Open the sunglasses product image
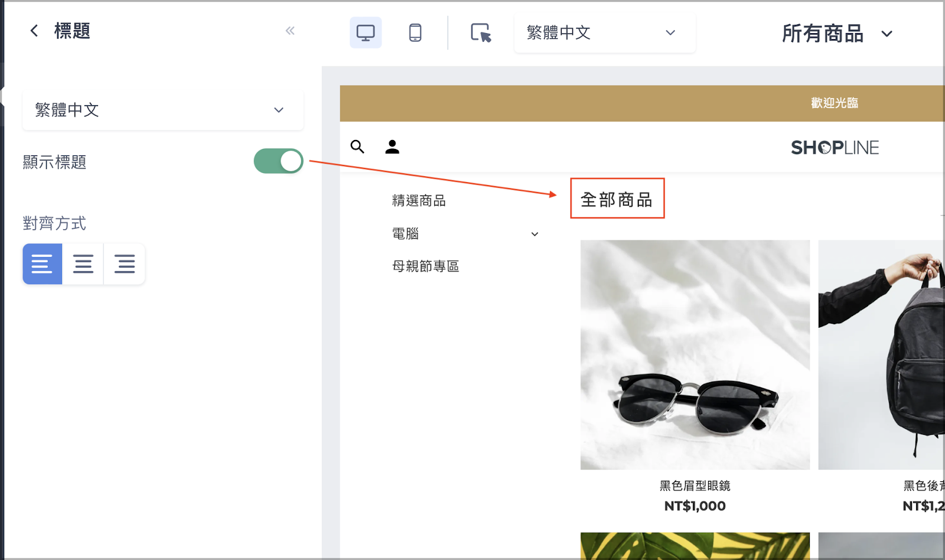The image size is (945, 560). coord(695,354)
